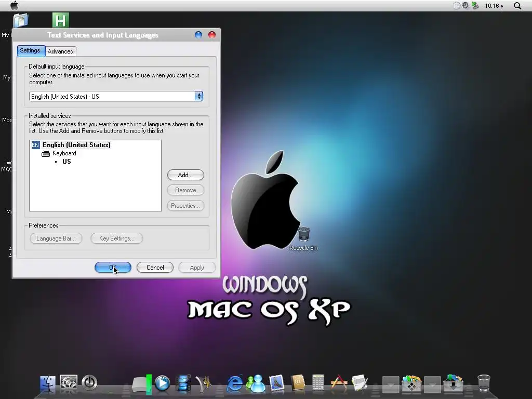This screenshot has height=399, width=532.
Task: Open the Spotlight search magnifier
Action: (x=517, y=6)
